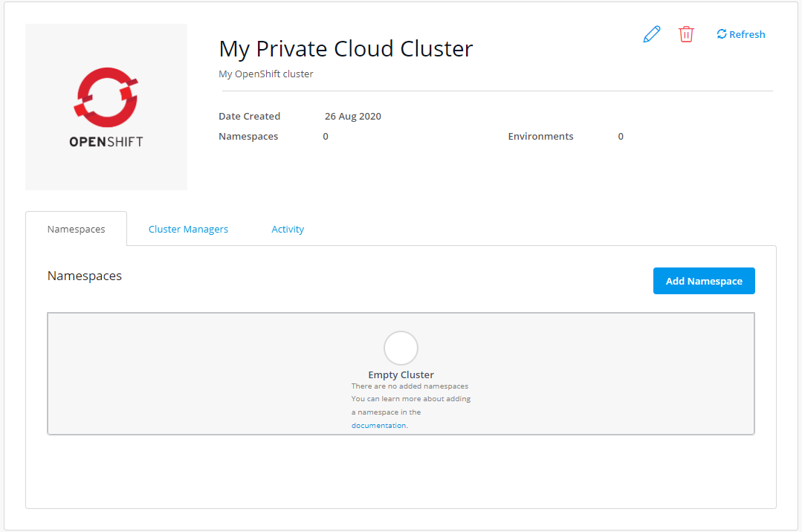The image size is (802, 532).
Task: Click the OpenShift logo image
Action: tap(106, 106)
